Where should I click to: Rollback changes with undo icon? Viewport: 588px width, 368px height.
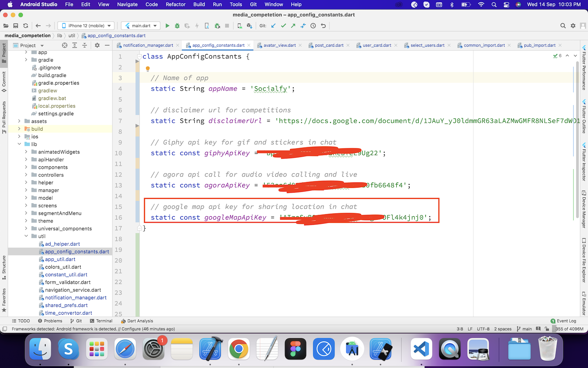[323, 26]
